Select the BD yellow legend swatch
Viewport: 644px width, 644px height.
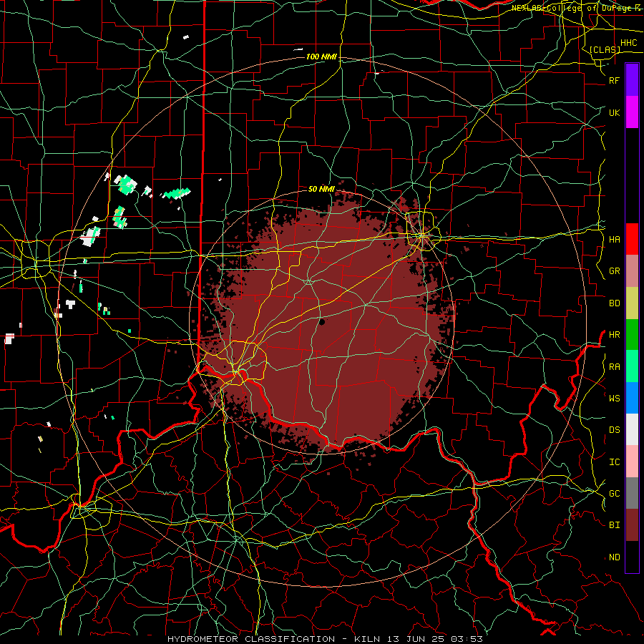point(632,303)
